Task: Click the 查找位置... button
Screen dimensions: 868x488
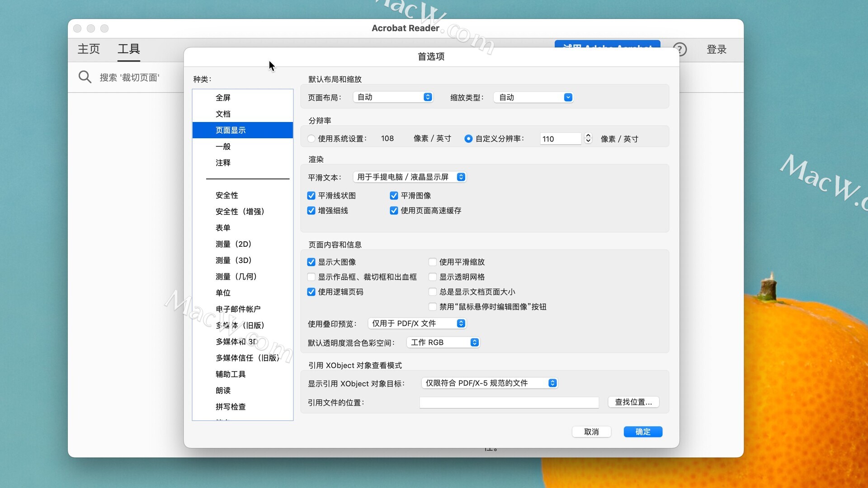Action: 633,402
